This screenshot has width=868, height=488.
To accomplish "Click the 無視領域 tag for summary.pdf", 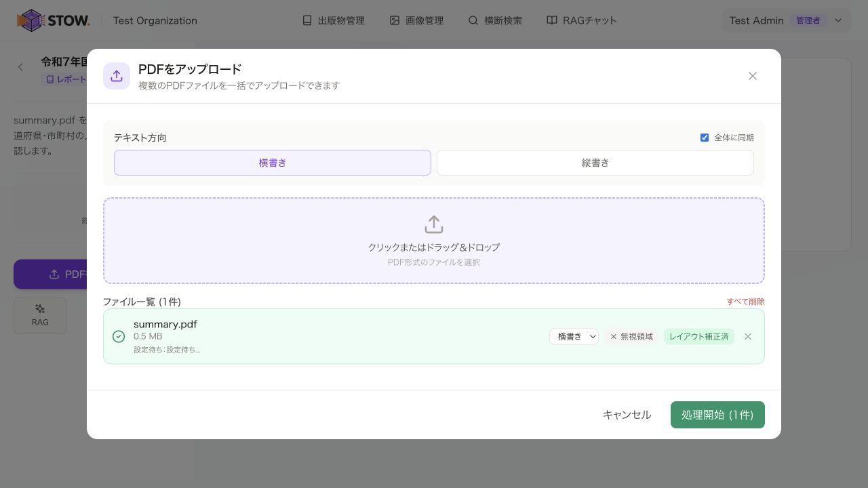I will point(631,336).
